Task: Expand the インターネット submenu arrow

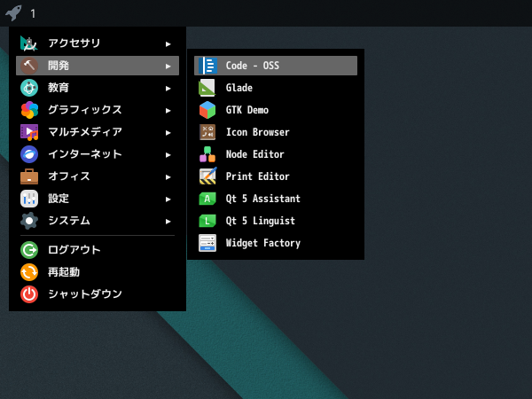Action: (168, 155)
